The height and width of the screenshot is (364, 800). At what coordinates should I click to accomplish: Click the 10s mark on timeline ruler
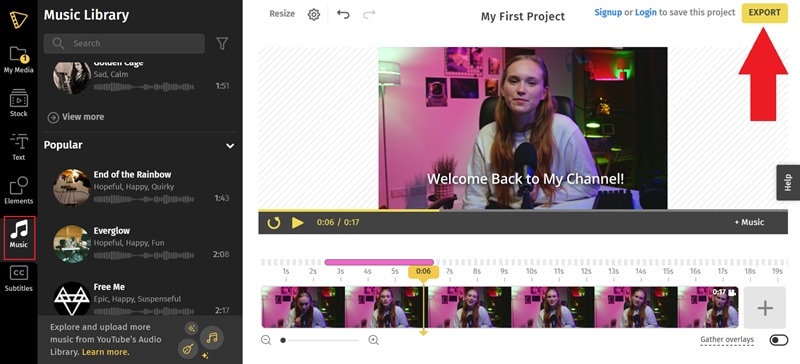pos(531,272)
